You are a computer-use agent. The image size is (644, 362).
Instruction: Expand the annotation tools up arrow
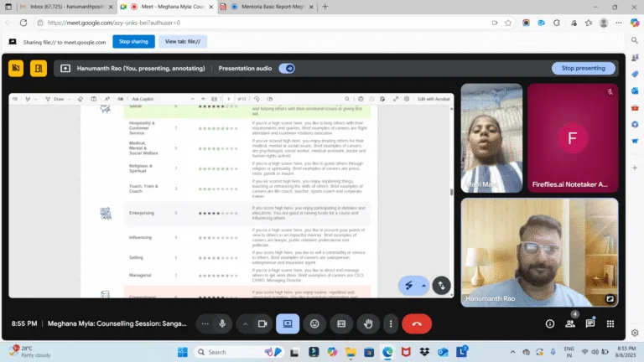click(x=423, y=286)
